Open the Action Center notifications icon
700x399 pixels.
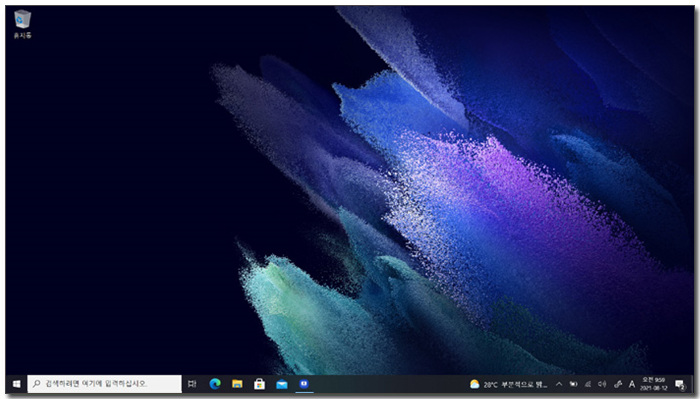pos(680,384)
